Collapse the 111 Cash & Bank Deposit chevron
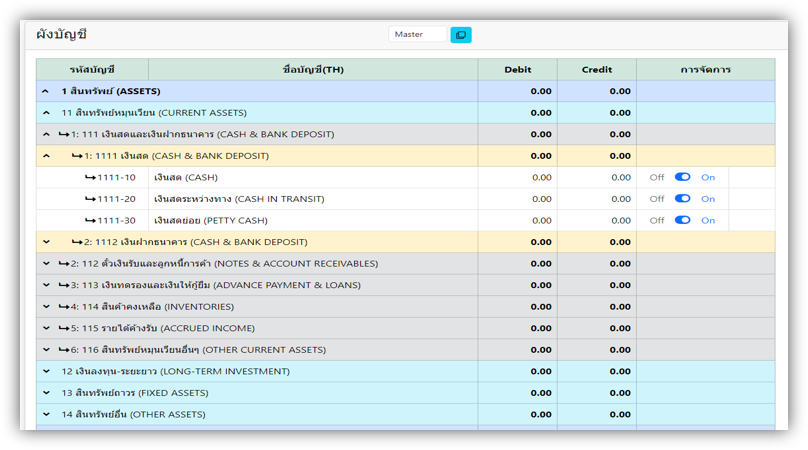The image size is (808, 450). (x=46, y=134)
